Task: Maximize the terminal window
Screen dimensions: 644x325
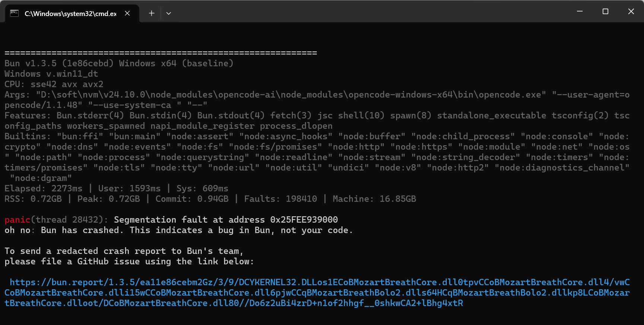Action: [605, 12]
